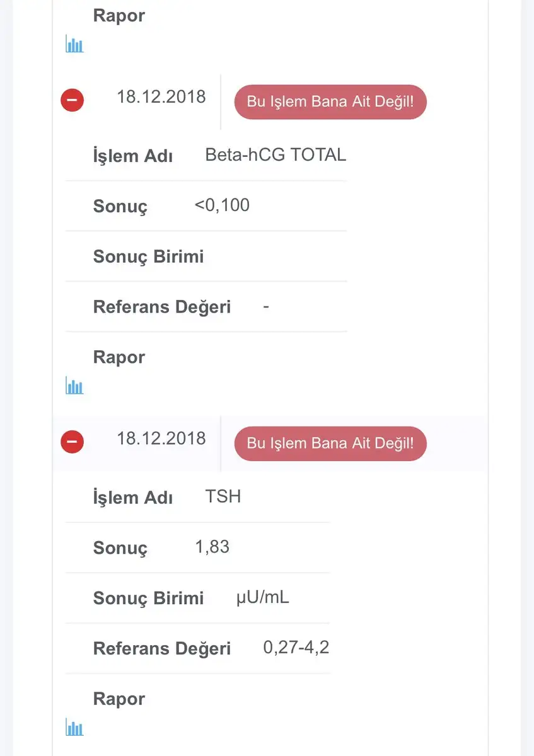Click the TSH test name
Image resolution: width=534 pixels, height=756 pixels.
pos(223,496)
